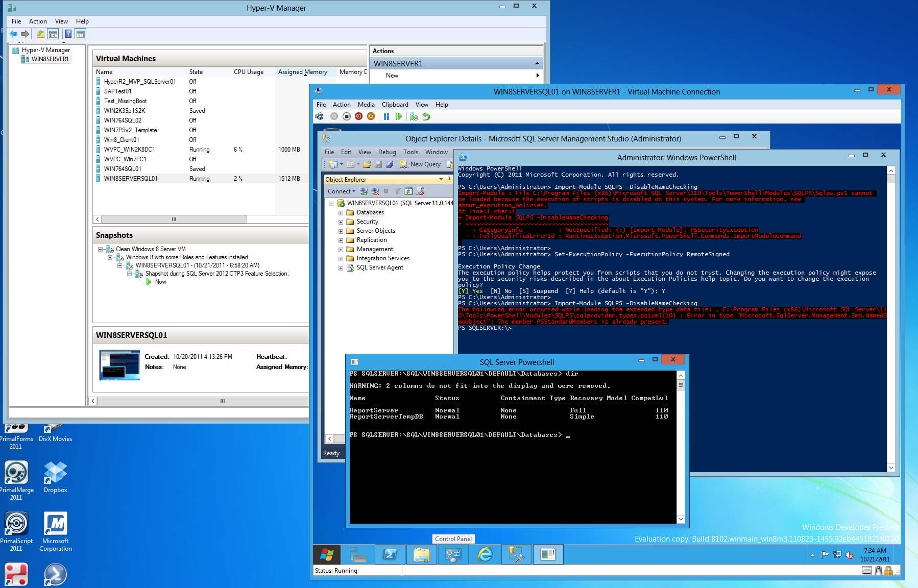Image resolution: width=918 pixels, height=588 pixels.
Task: Open the New submenu in Actions pane
Action: click(x=456, y=76)
